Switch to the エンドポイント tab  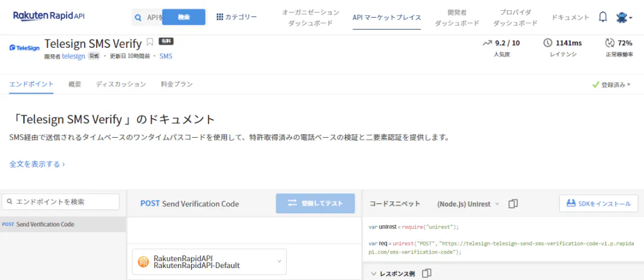pyautogui.click(x=31, y=84)
